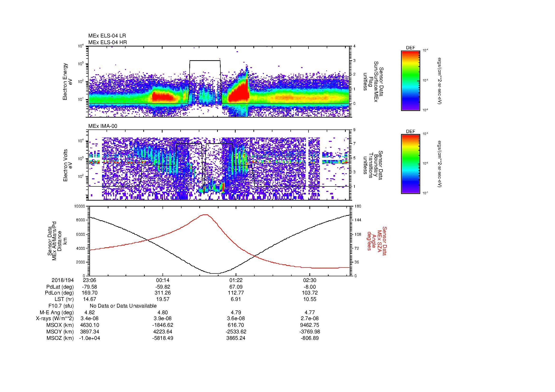Click the X-rays value 2.7e-08
Image resolution: width=555 pixels, height=392 pixels.
pos(310,318)
